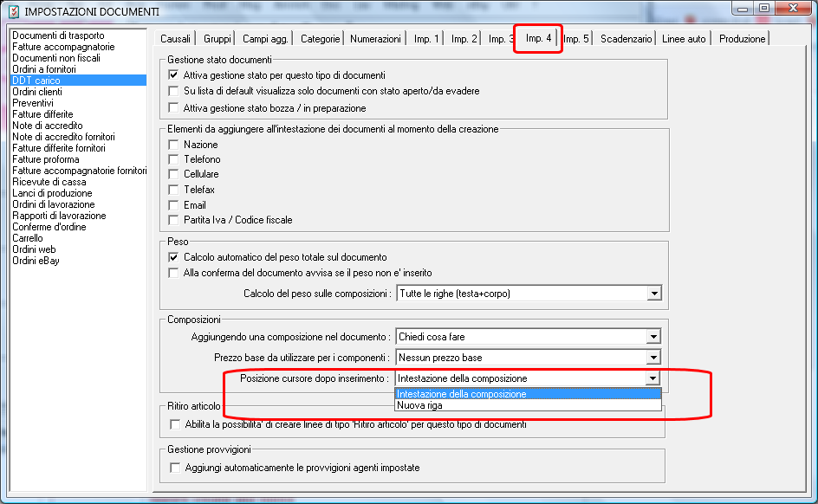Minimize the Impostazioni Documenti window
This screenshot has width=818, height=504.
coord(743,9)
